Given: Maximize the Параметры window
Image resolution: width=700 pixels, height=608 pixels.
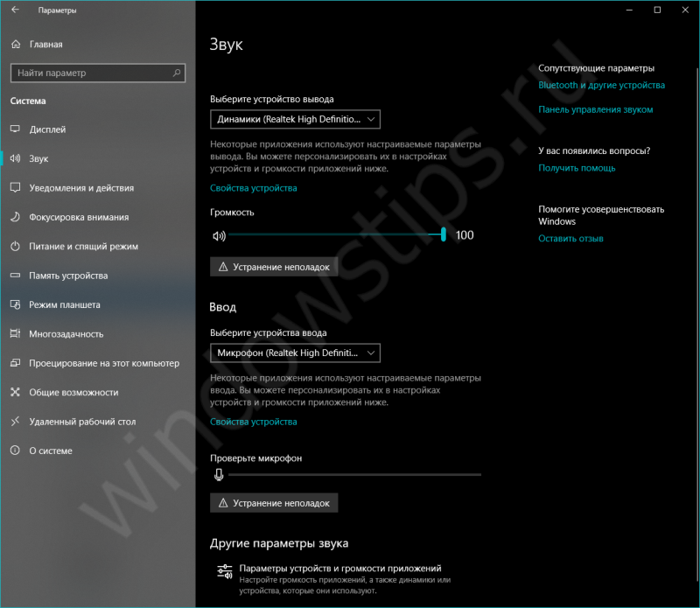Looking at the screenshot, I should pyautogui.click(x=657, y=10).
